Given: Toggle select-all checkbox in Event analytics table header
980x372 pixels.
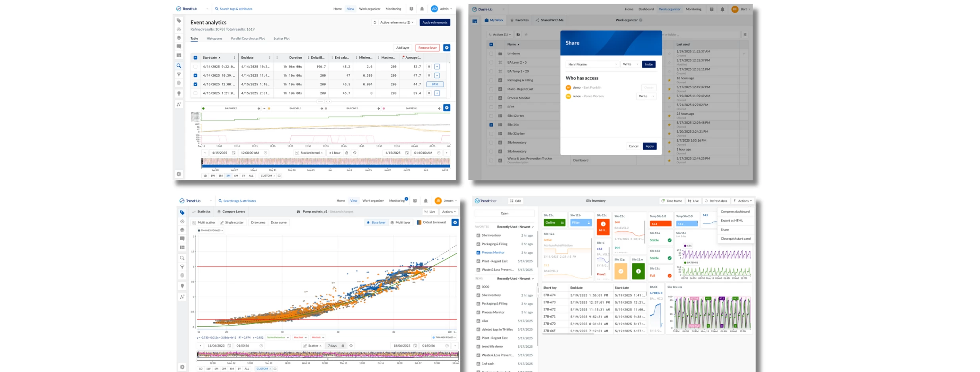Looking at the screenshot, I should [195, 58].
